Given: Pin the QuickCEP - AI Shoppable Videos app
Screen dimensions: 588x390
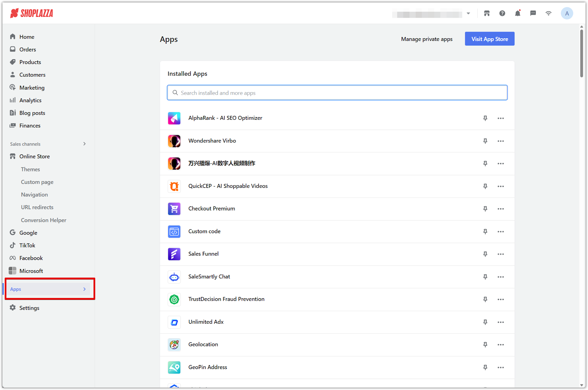Looking at the screenshot, I should (x=485, y=186).
